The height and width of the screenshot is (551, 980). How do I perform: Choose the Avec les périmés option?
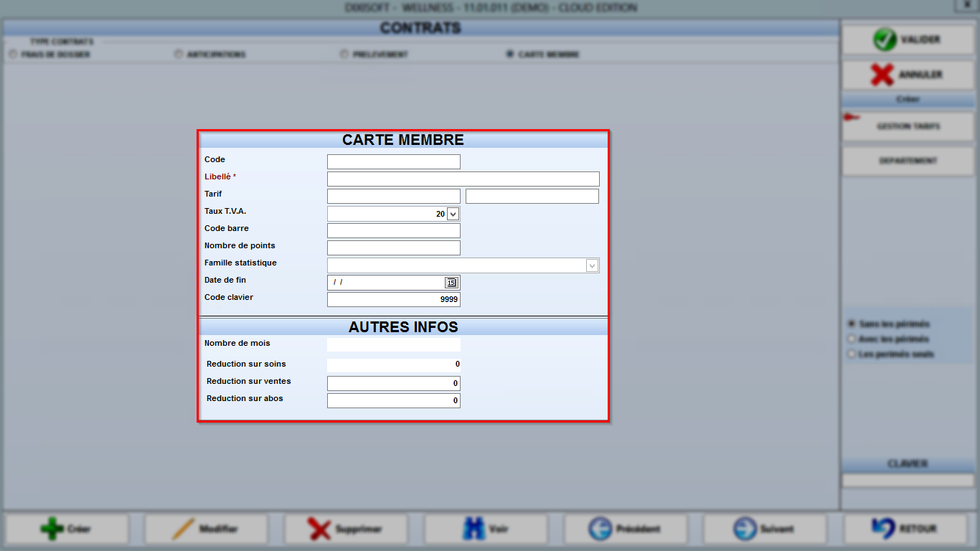point(852,339)
